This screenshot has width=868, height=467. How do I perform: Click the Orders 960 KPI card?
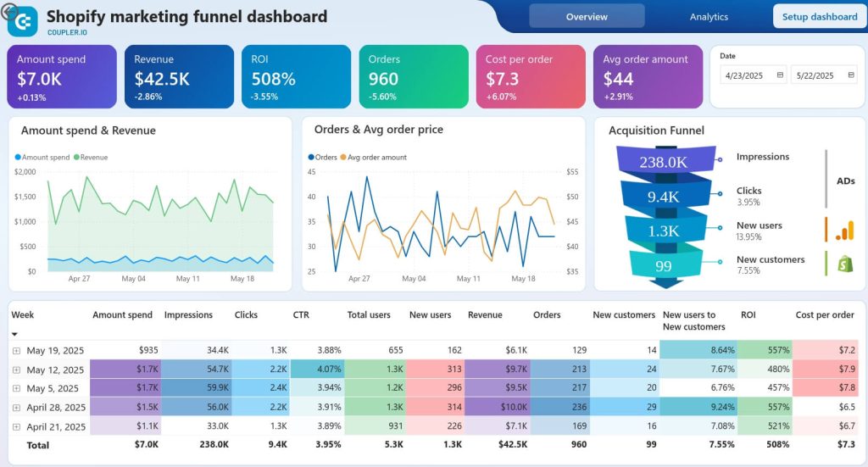click(414, 77)
